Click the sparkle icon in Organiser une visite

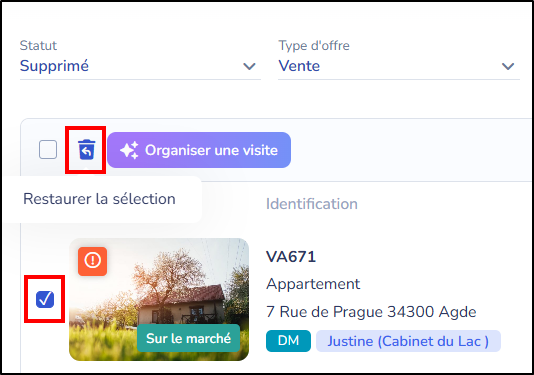click(129, 150)
